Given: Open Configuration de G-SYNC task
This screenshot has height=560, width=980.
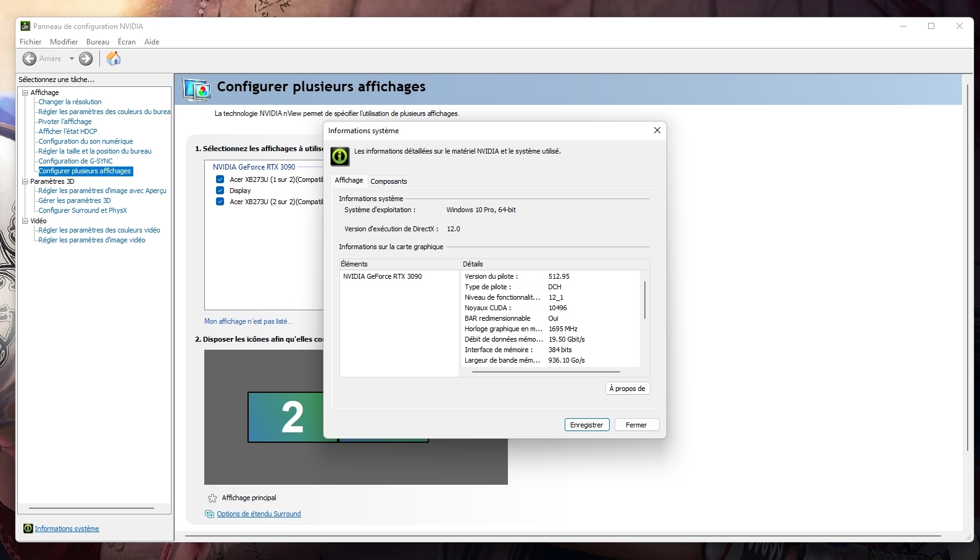Looking at the screenshot, I should pos(75,161).
